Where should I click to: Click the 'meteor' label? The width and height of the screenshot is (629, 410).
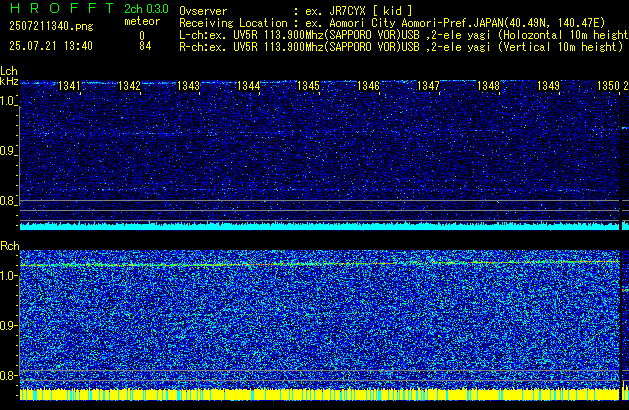click(x=142, y=21)
